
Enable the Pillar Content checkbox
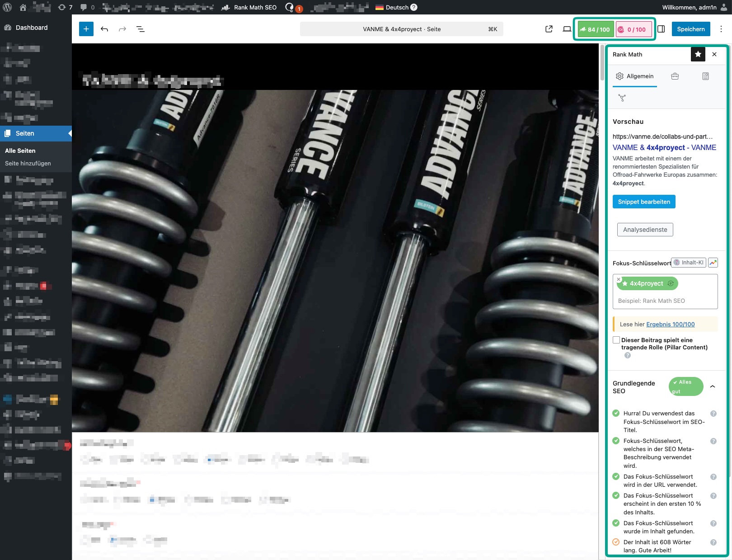[x=616, y=340]
